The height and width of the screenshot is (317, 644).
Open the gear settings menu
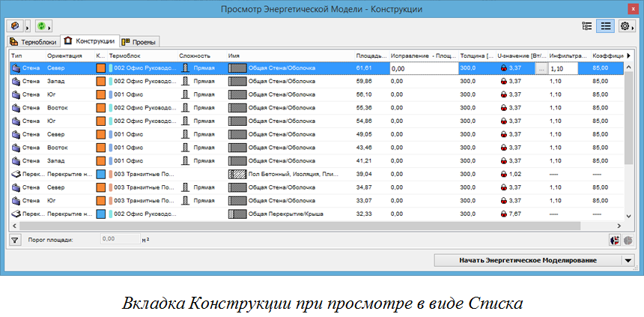tap(626, 26)
